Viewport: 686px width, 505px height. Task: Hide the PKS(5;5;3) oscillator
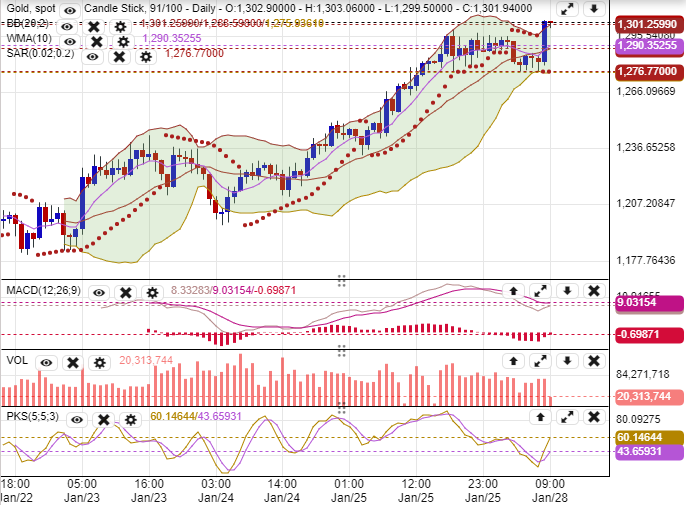76,418
